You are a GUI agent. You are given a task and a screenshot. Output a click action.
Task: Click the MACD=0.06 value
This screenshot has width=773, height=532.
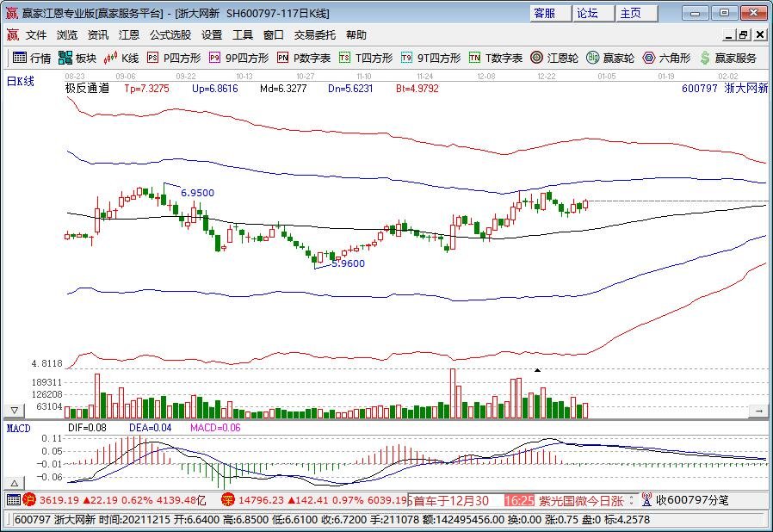(x=215, y=428)
